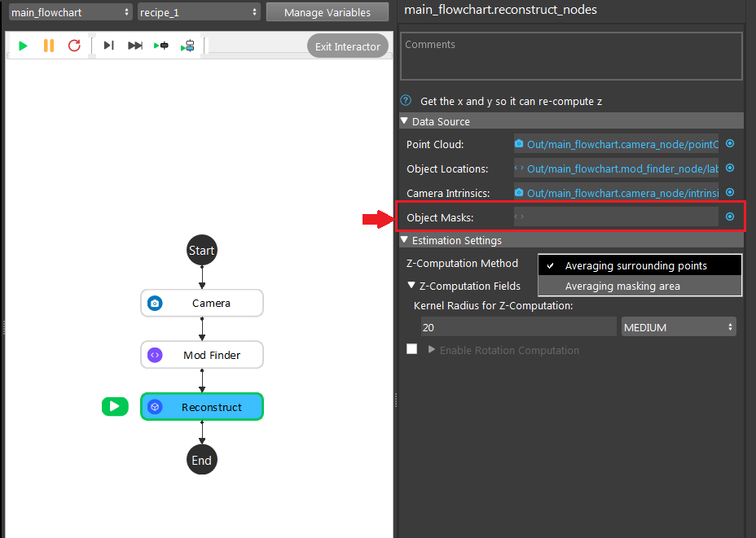The height and width of the screenshot is (538, 756).
Task: Collapse the Estimation Settings section
Action: pos(405,239)
